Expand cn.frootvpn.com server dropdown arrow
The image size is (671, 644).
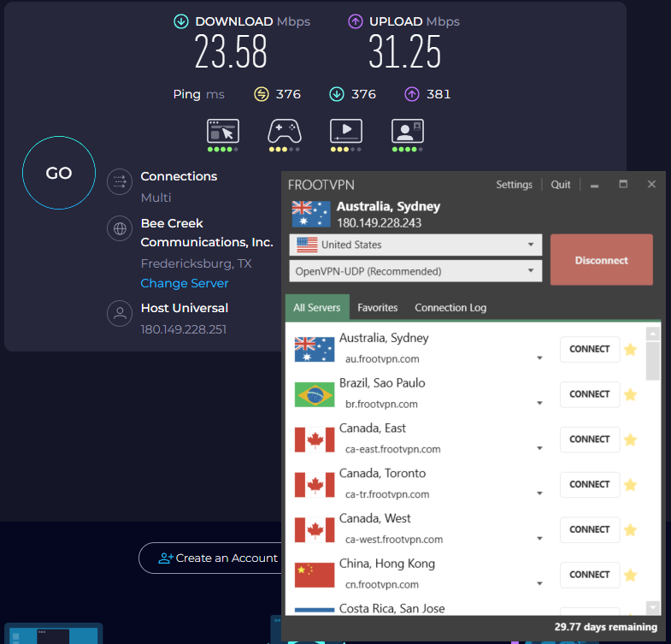pos(539,583)
